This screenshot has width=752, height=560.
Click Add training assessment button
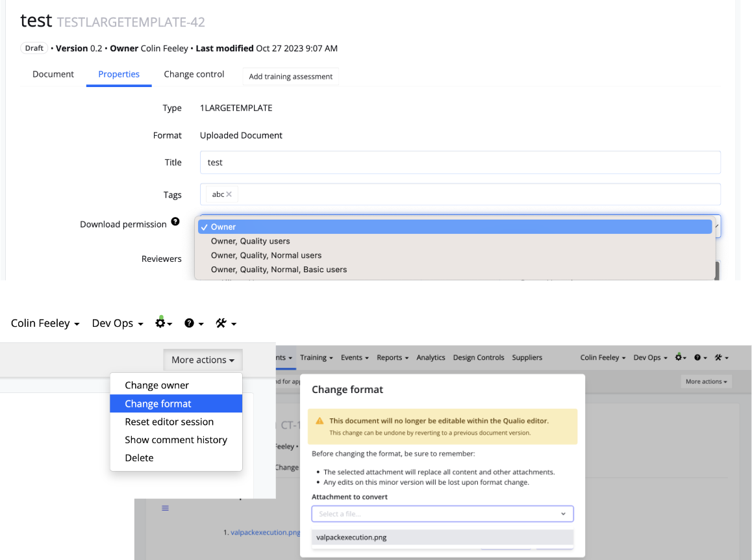[x=290, y=77]
